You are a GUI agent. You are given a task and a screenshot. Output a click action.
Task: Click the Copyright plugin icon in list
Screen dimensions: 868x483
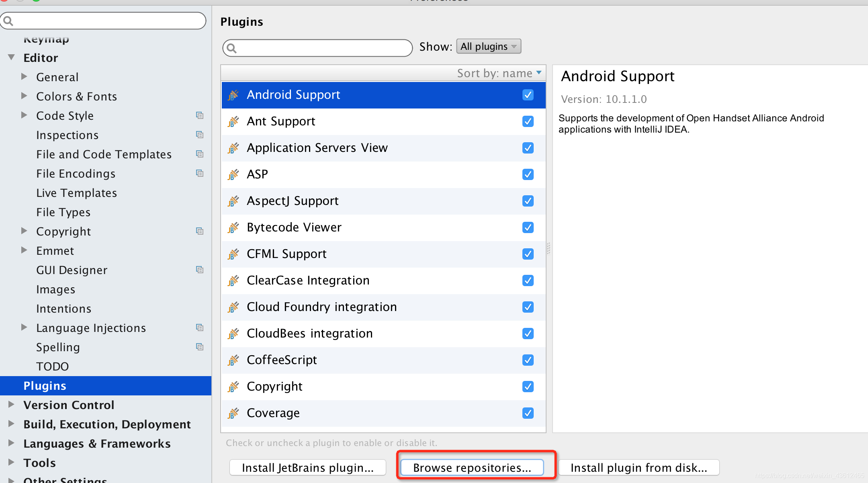tap(233, 387)
